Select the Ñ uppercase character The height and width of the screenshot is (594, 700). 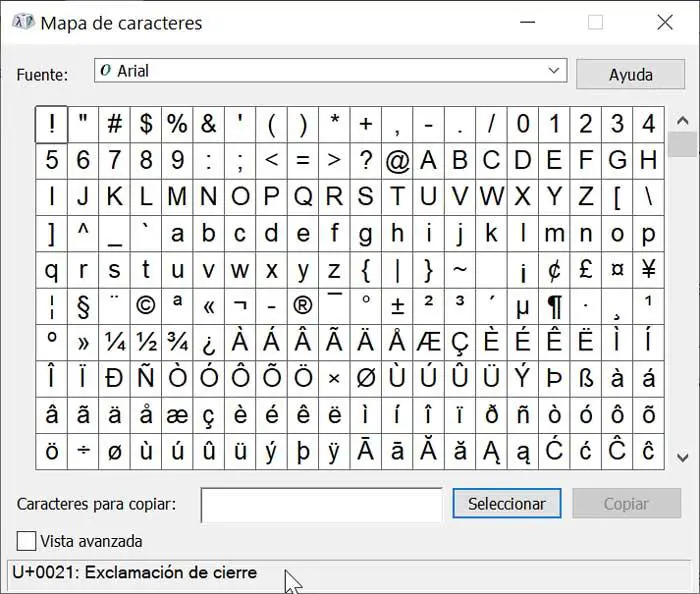click(146, 379)
